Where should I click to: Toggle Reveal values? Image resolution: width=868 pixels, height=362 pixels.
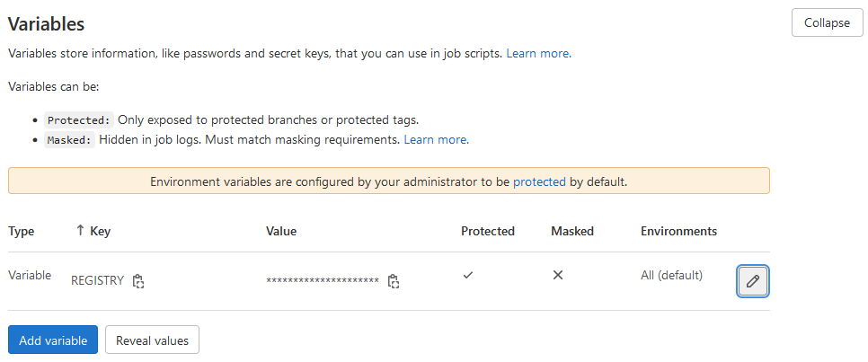click(x=152, y=340)
